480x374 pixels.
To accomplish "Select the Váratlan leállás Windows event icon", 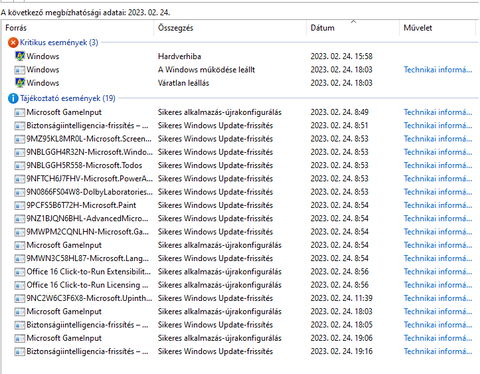I will [20, 83].
